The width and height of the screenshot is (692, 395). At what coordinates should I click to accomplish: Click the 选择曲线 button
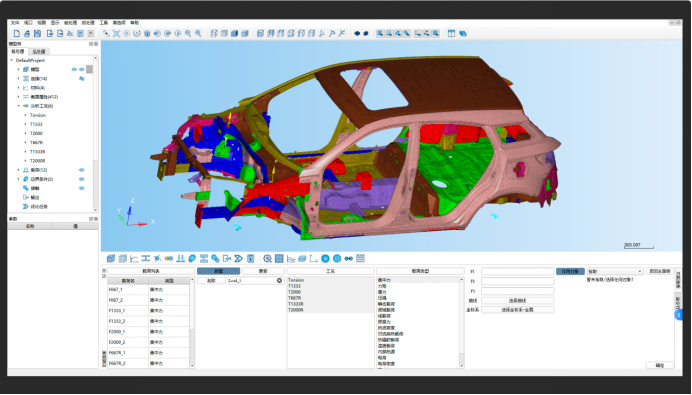(x=518, y=301)
